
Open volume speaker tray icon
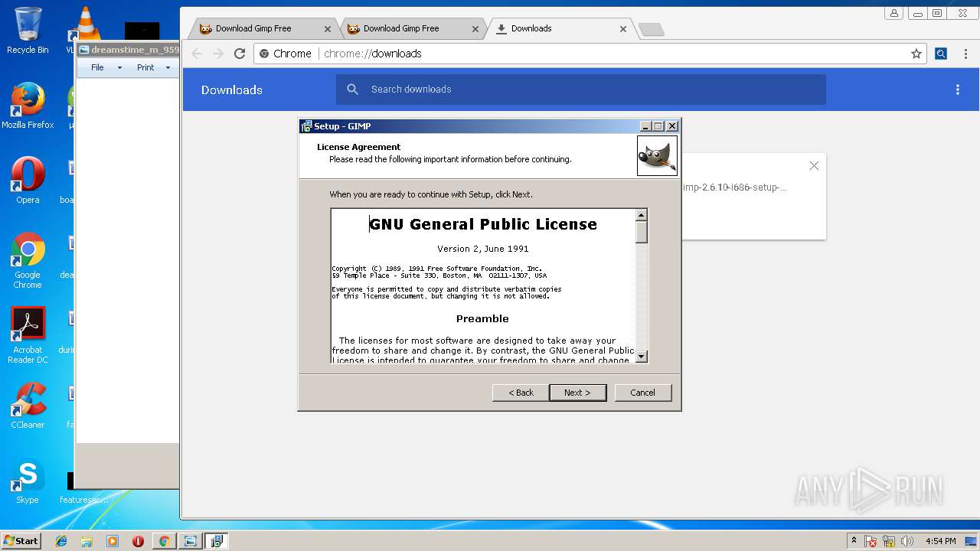click(x=907, y=541)
